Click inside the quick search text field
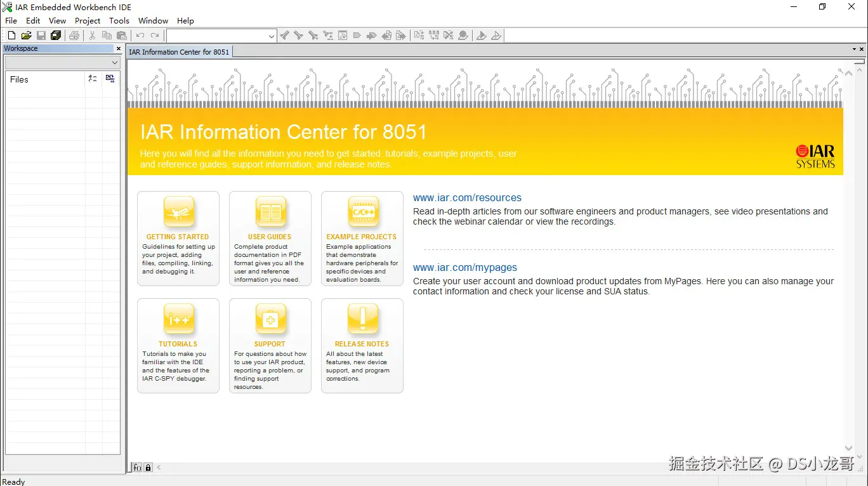The width and height of the screenshot is (868, 486). click(x=217, y=36)
